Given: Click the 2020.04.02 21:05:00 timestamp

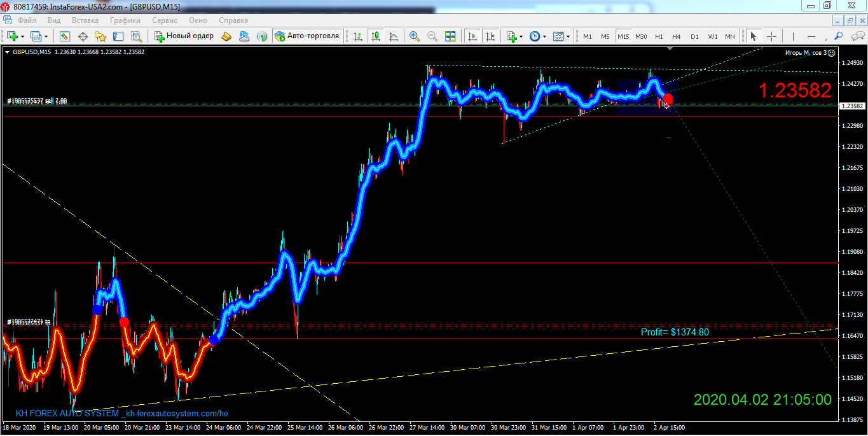Looking at the screenshot, I should (762, 400).
